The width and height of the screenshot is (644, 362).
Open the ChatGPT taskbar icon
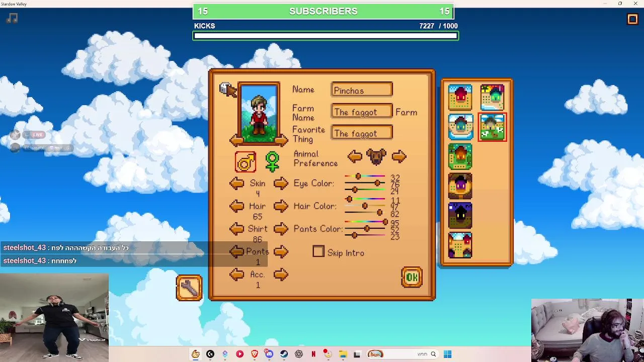(x=299, y=354)
